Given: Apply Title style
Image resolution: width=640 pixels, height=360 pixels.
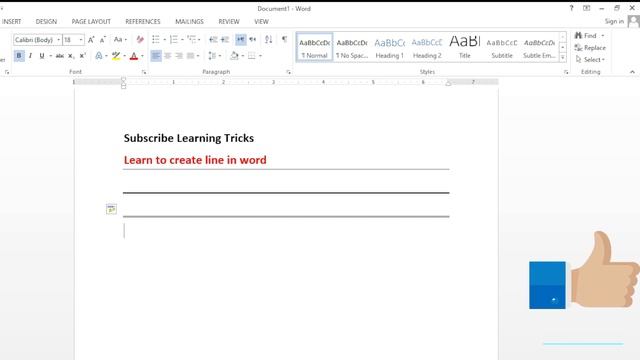Looking at the screenshot, I should (464, 47).
